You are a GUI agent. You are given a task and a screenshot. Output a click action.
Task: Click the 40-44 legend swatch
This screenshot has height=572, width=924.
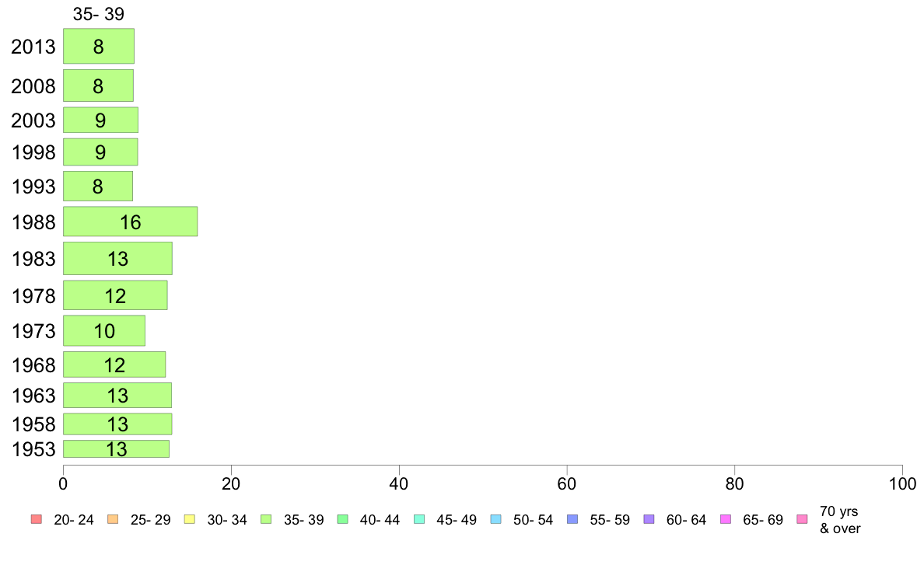point(342,519)
